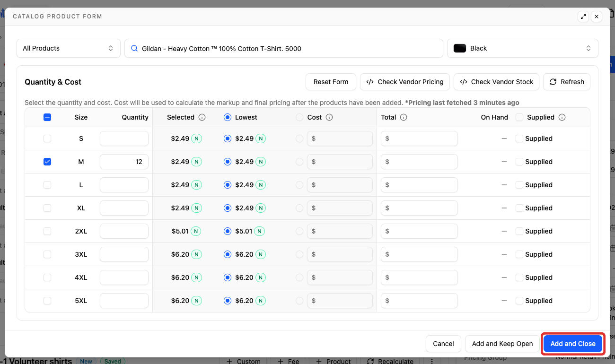Click the Add and Keep Open button
Image resolution: width=615 pixels, height=364 pixels.
[502, 344]
